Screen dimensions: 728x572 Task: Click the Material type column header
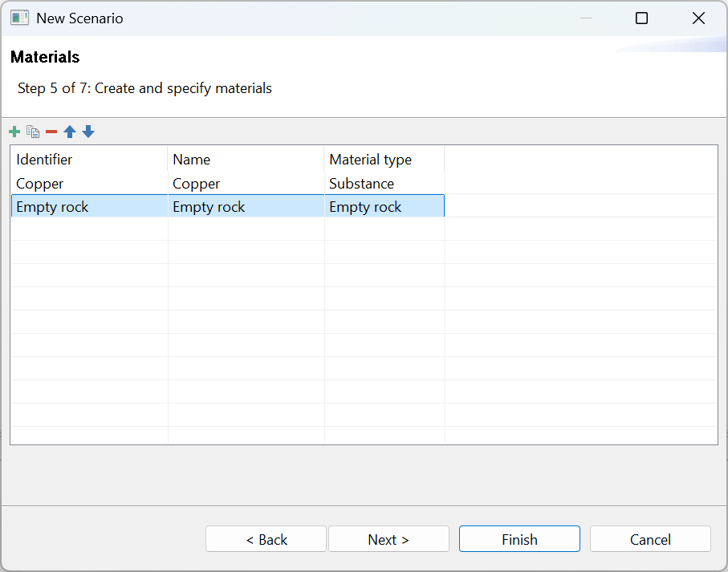pos(384,160)
